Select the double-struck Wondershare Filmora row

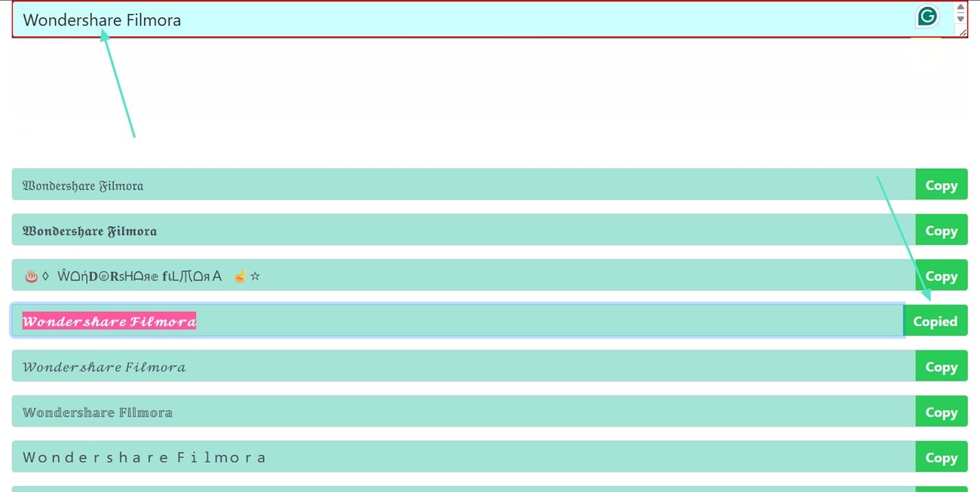click(464, 411)
